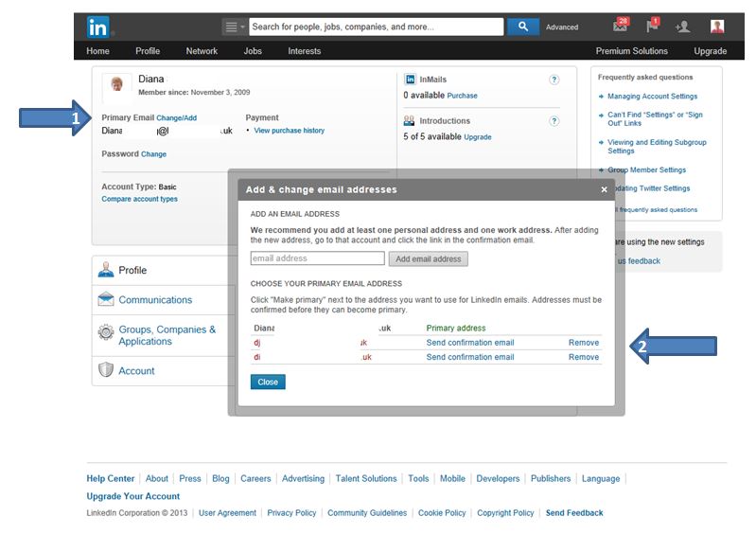The image size is (756, 534).
Task: Send confirmation email for dj address
Action: [x=470, y=343]
